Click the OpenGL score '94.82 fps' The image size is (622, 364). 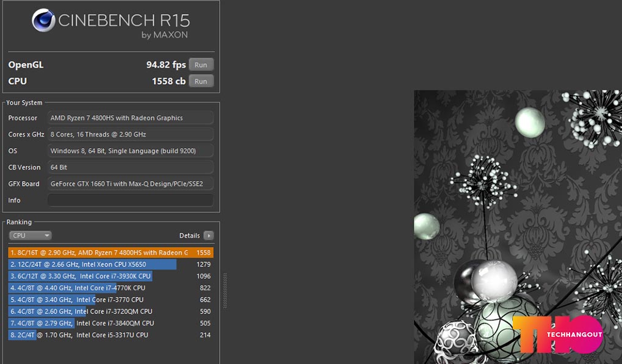tap(166, 65)
